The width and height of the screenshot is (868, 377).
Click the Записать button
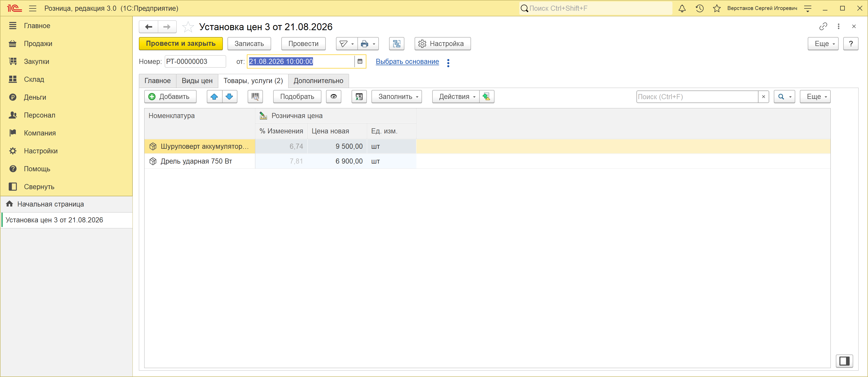pos(249,43)
